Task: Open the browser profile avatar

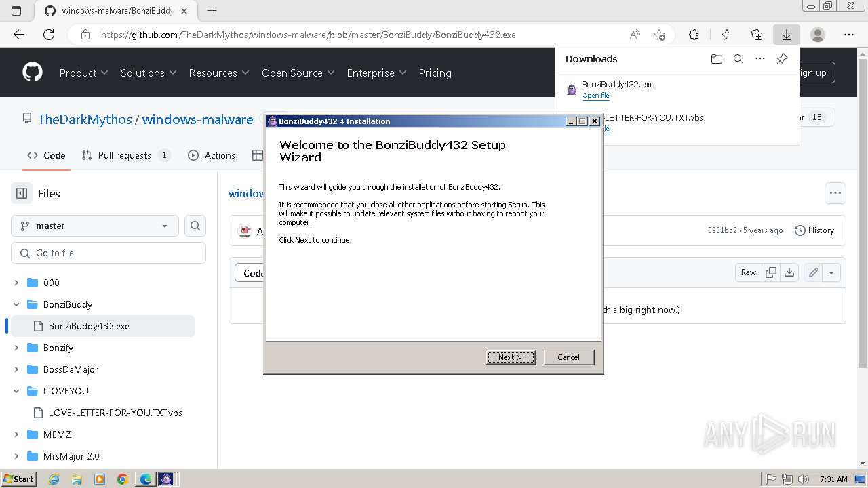Action: point(818,35)
